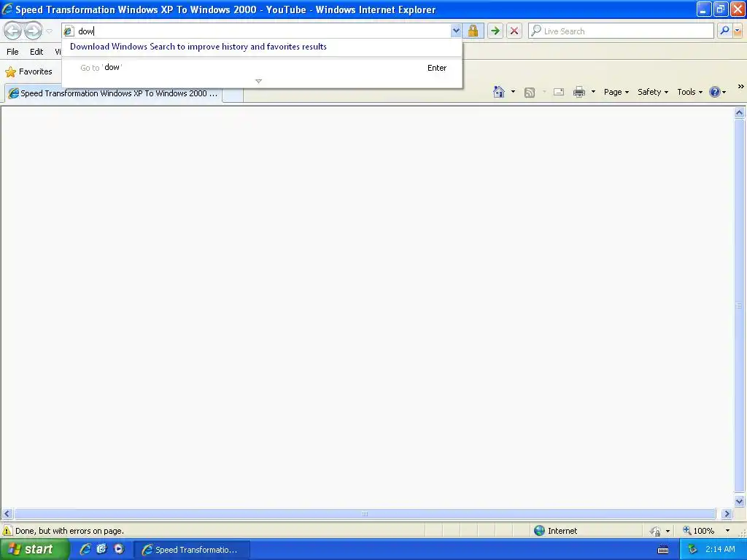Viewport: 747px width, 560px height.
Task: Click 'Done, but with errors on page' status
Action: pos(69,531)
